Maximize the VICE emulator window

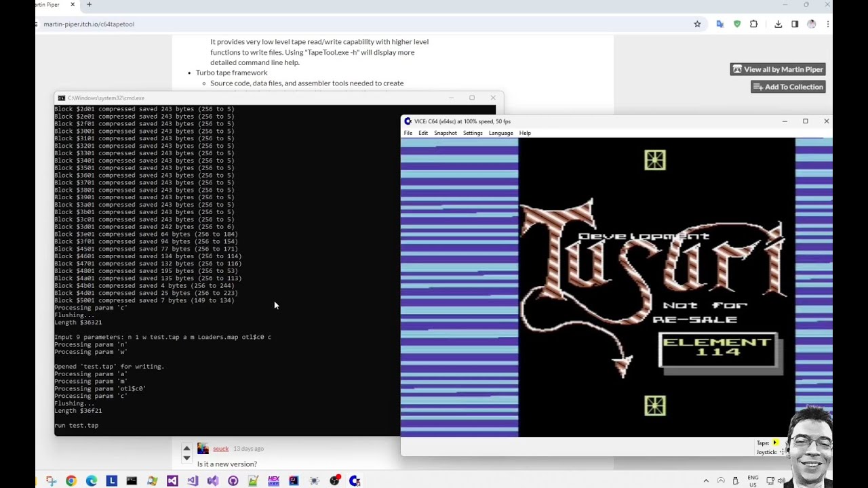(806, 121)
